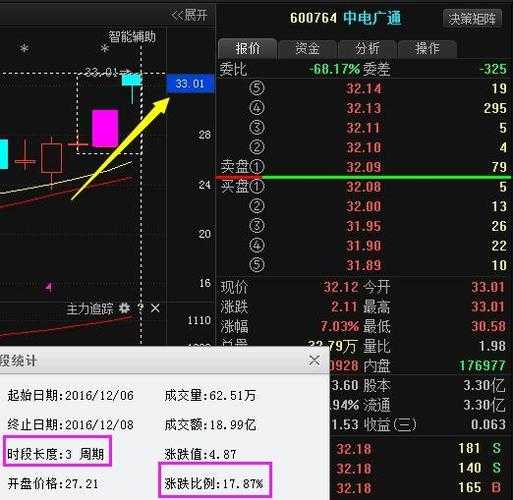Select buy level 5 circle at 31.89
This screenshot has height=500, width=513.
click(257, 265)
